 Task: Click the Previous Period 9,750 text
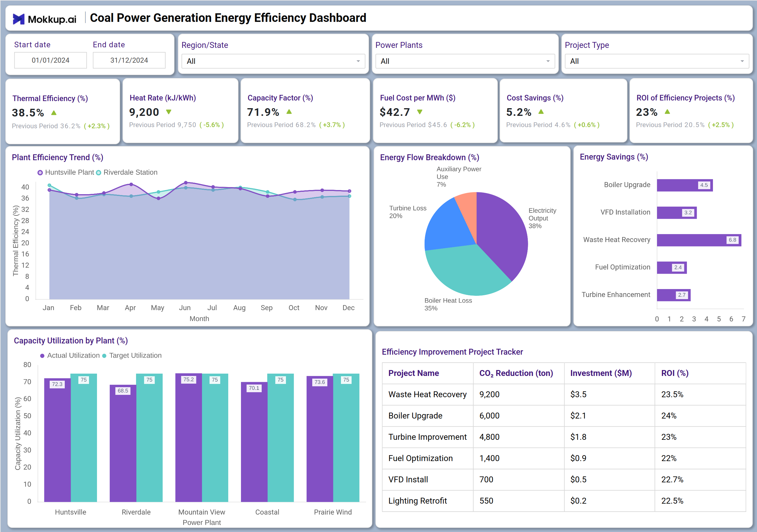click(163, 125)
